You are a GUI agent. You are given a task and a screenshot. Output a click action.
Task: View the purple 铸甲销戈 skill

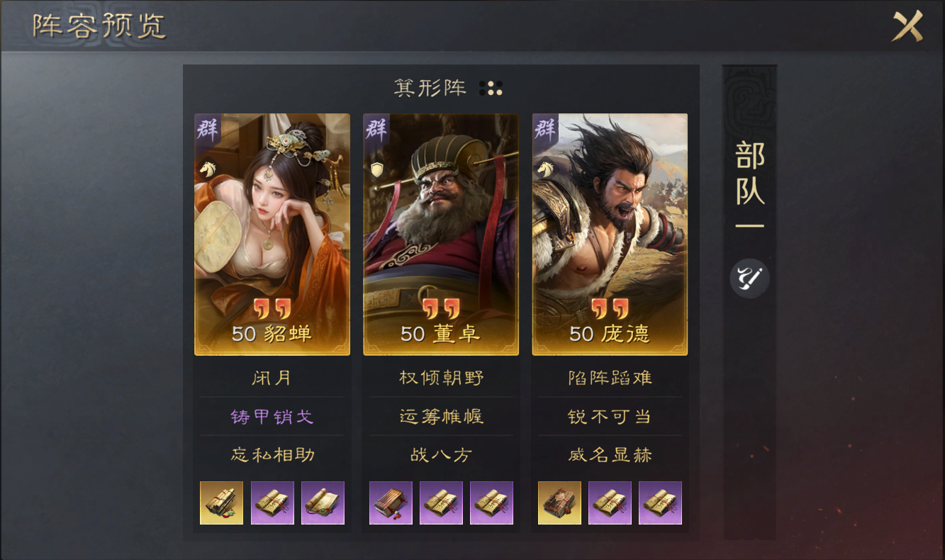coord(272,416)
